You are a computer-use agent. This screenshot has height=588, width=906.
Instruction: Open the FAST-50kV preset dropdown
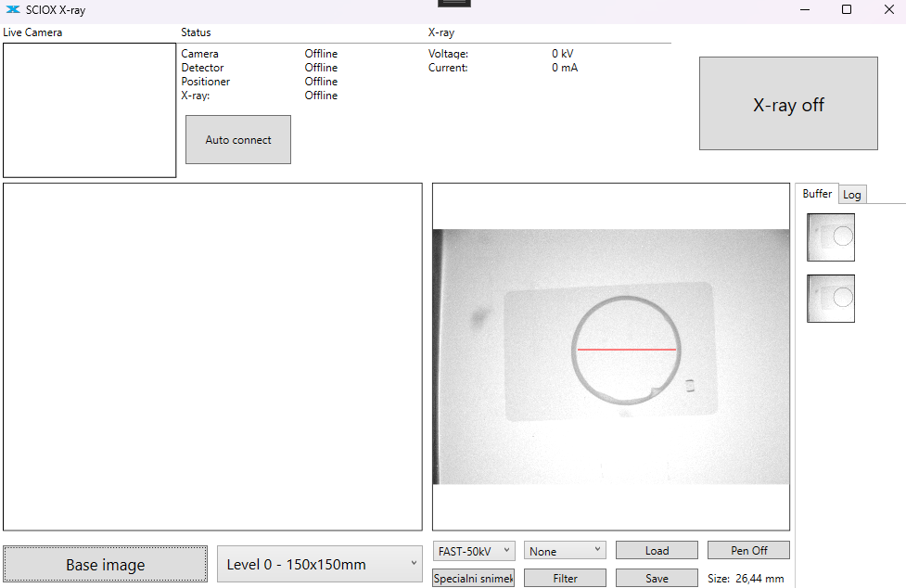(473, 551)
